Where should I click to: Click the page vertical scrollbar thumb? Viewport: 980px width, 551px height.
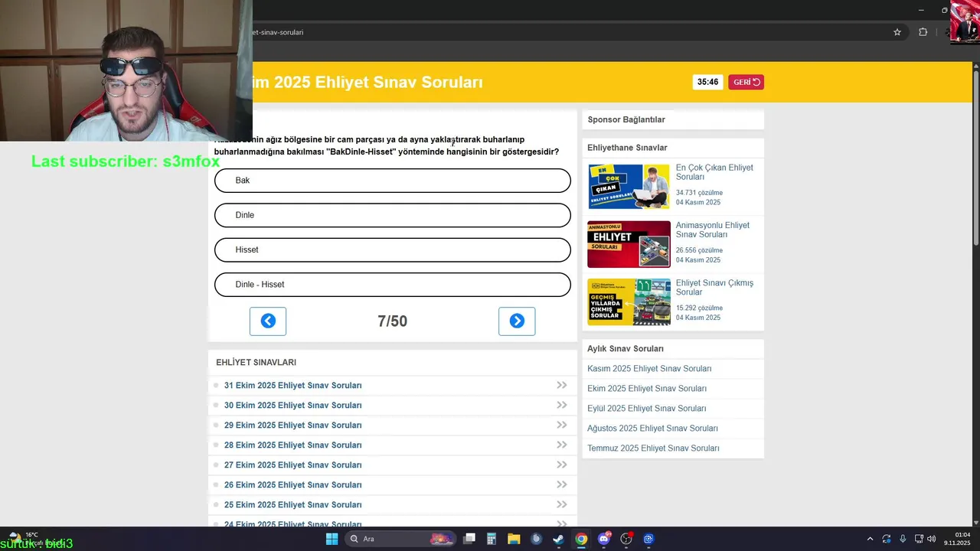[x=975, y=157]
